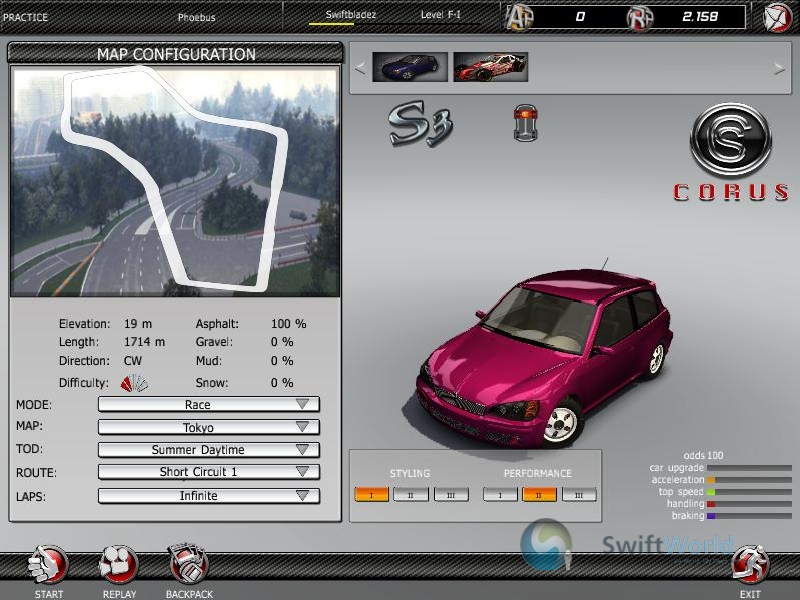800x600 pixels.
Task: Click the RP currency icon showing 2.158
Action: coord(641,15)
